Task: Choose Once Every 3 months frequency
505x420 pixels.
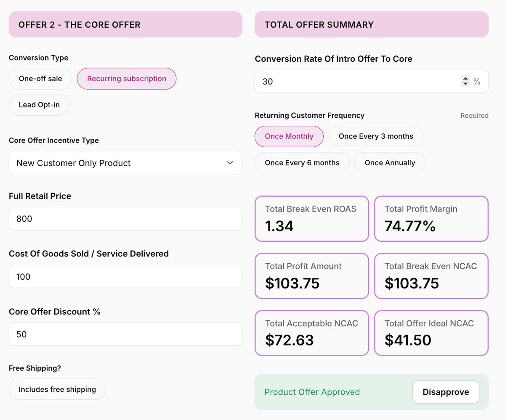Action: pyautogui.click(x=376, y=136)
